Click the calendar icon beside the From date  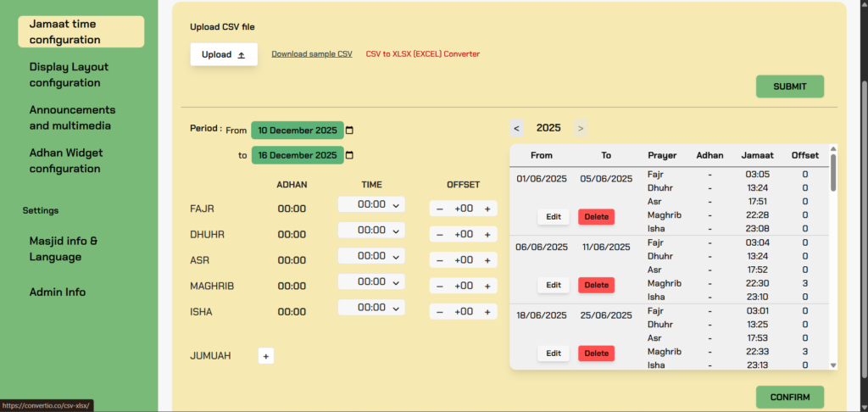pyautogui.click(x=350, y=131)
